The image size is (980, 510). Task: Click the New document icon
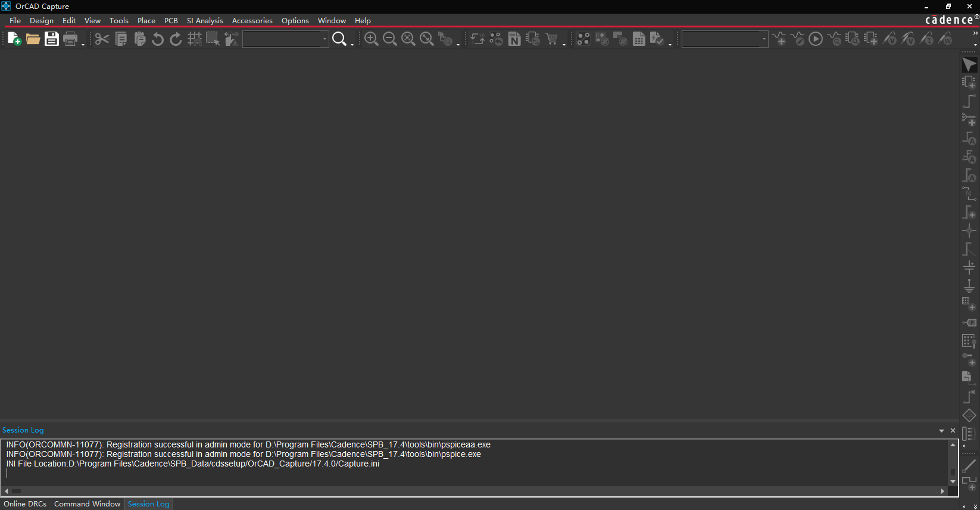pos(14,39)
